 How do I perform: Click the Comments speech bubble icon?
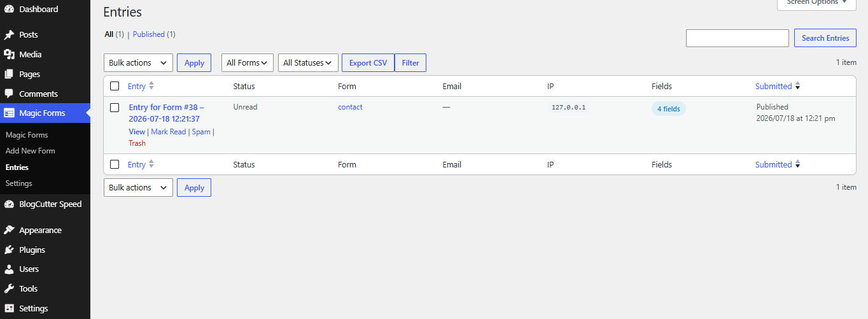tap(9, 94)
